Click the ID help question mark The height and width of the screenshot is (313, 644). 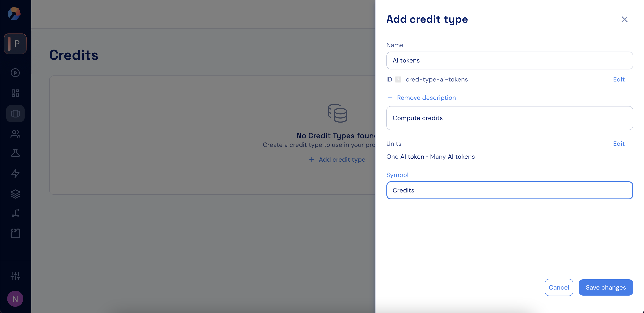398,79
